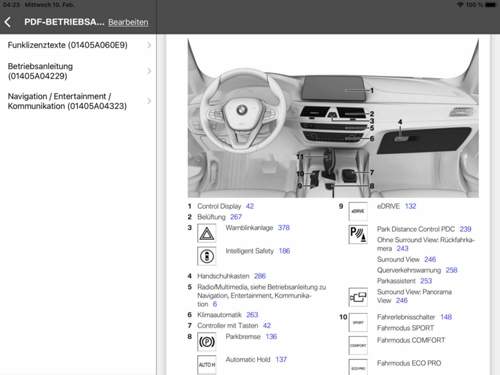Viewport: 500px width, 375px height.
Task: Click the cockpit overview illustration
Action: [x=333, y=118]
